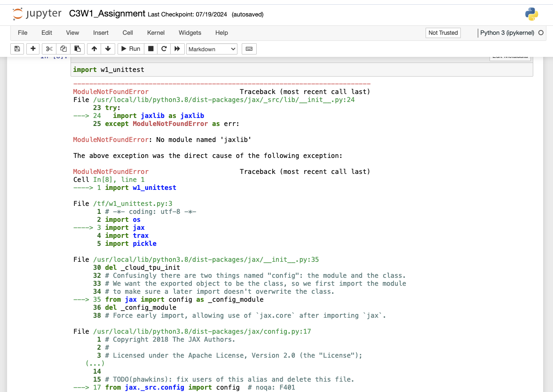553x392 pixels.
Task: Interrupt the kernel with stop icon
Action: (150, 49)
